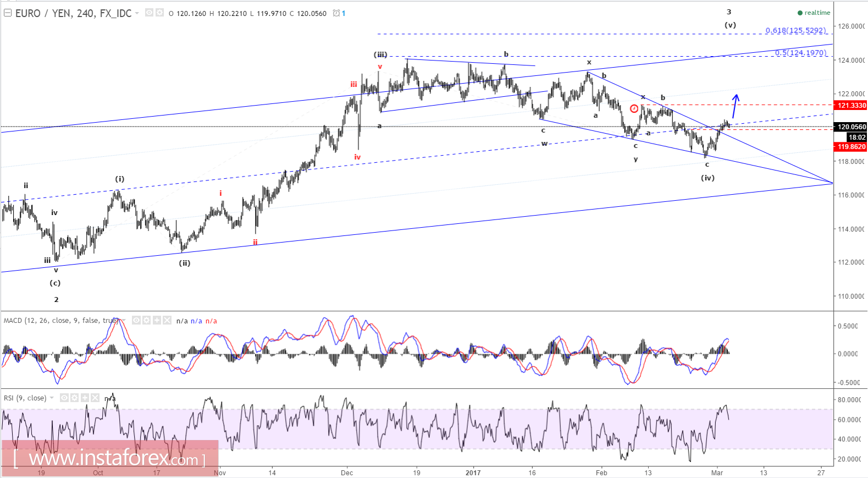
Task: Open settings gear for EURO / YEN series
Action: [x=159, y=13]
